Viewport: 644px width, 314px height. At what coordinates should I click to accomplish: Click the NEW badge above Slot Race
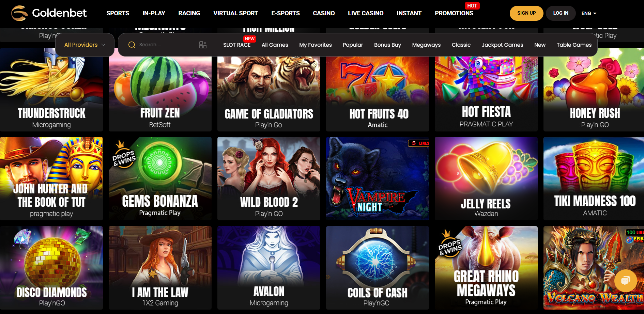click(249, 39)
